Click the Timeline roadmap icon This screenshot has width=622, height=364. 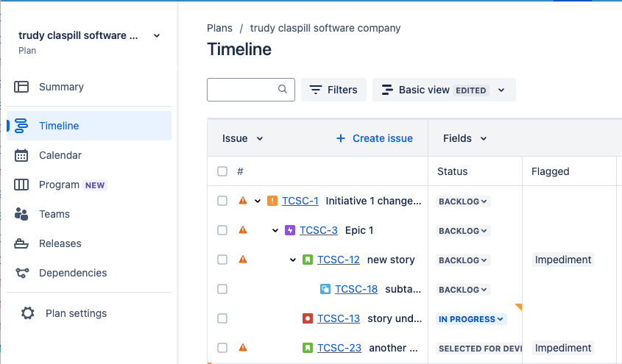(21, 126)
